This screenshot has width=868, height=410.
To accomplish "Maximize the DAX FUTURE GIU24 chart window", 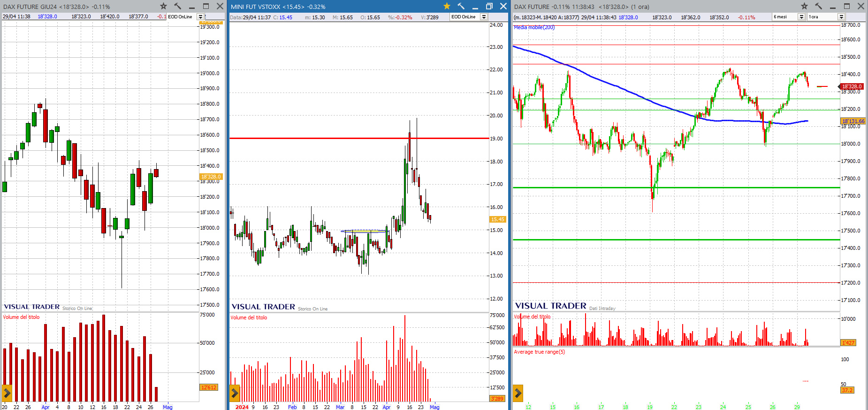I will (206, 6).
